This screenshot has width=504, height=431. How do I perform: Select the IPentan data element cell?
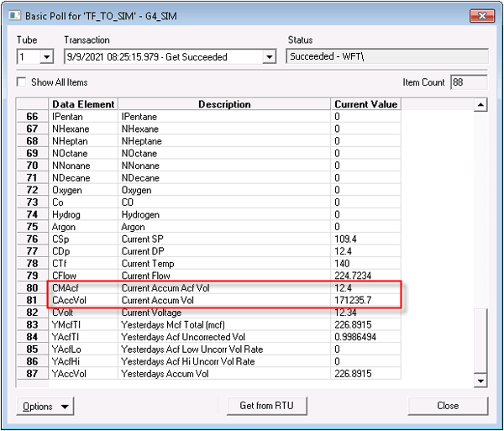point(83,116)
